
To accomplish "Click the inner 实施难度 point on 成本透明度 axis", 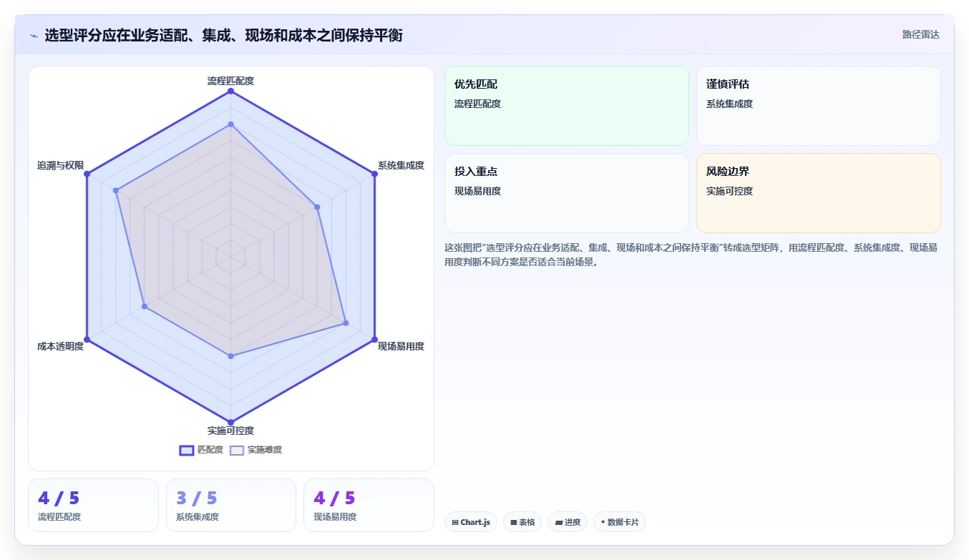I will coord(144,306).
